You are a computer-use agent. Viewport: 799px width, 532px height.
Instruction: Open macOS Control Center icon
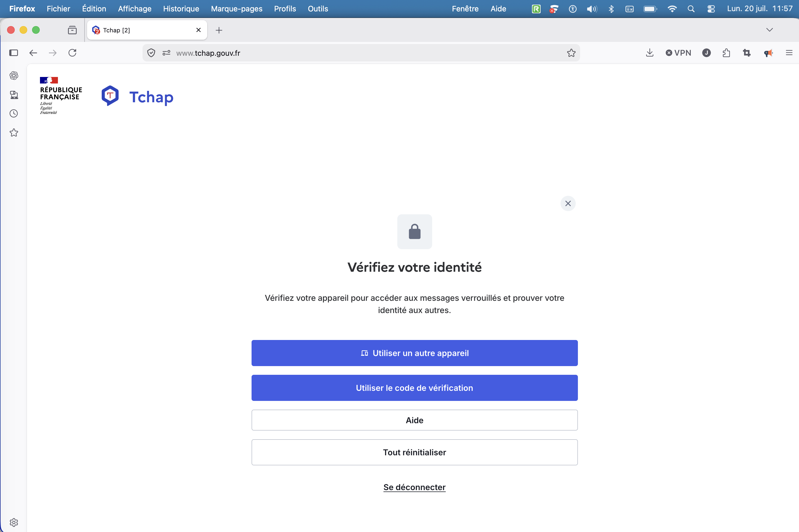[711, 9]
